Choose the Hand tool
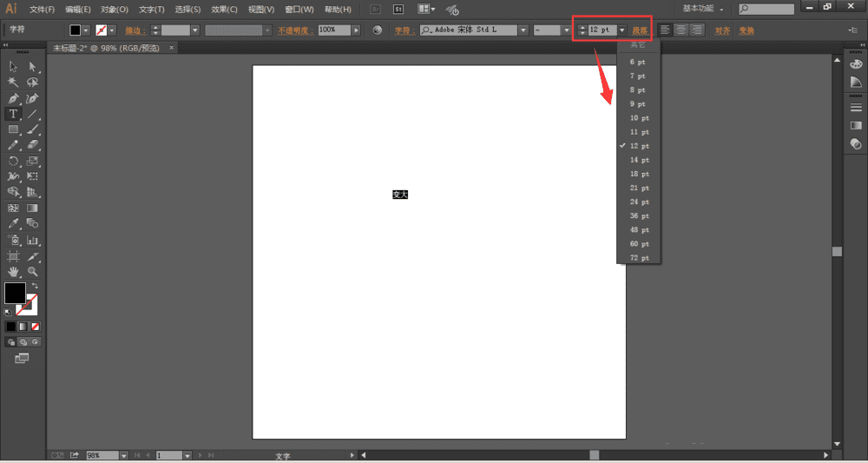The width and height of the screenshot is (868, 463). point(13,271)
